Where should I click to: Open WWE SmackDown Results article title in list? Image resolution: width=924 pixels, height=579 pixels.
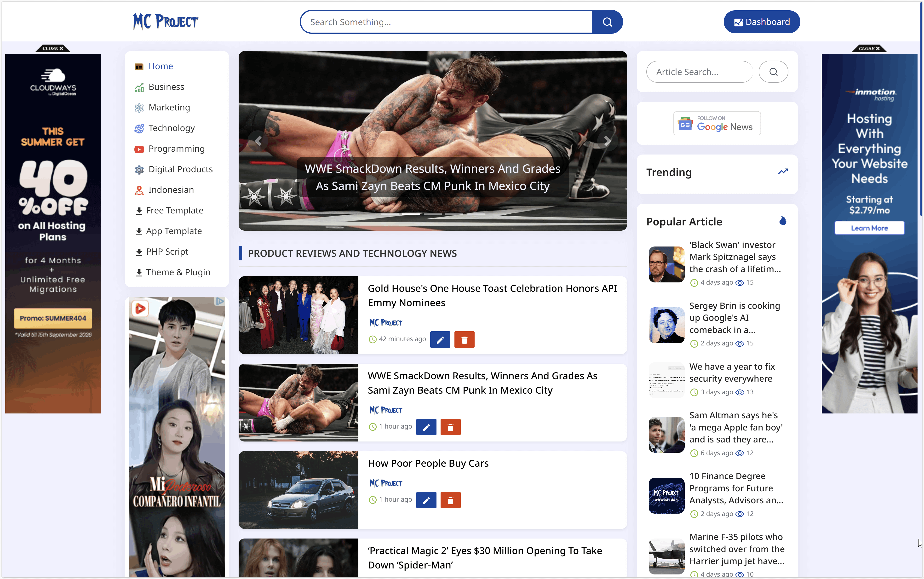482,383
